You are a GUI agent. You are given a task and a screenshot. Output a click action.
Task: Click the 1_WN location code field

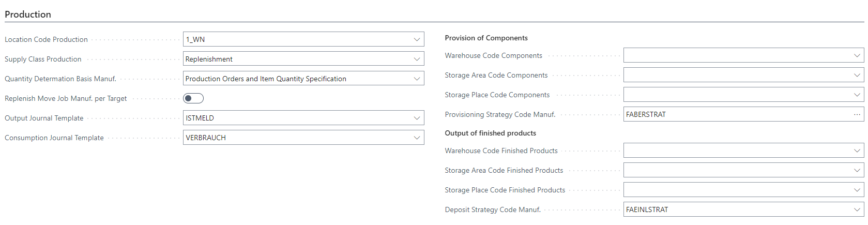click(x=295, y=39)
